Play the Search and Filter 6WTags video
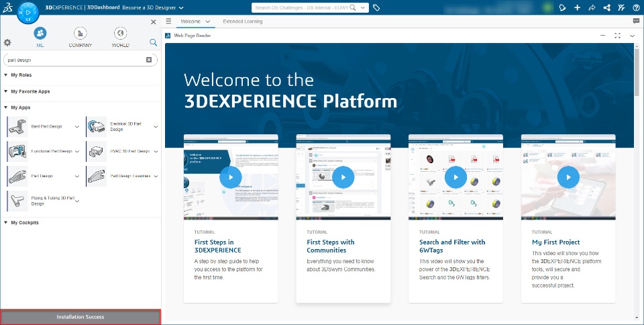The height and width of the screenshot is (325, 644). [455, 177]
